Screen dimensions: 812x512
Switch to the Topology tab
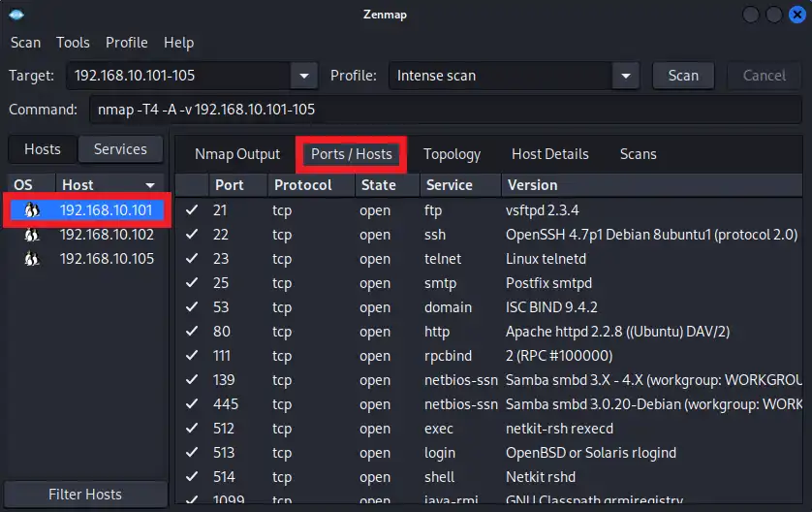(x=452, y=154)
